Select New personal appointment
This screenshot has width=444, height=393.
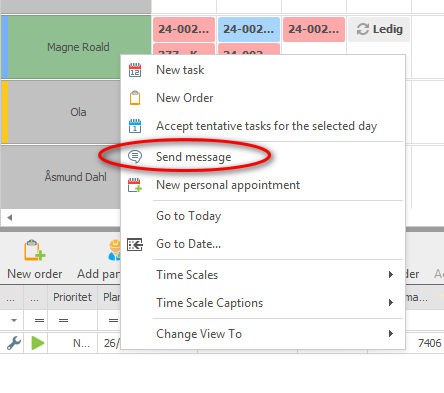[x=263, y=185]
